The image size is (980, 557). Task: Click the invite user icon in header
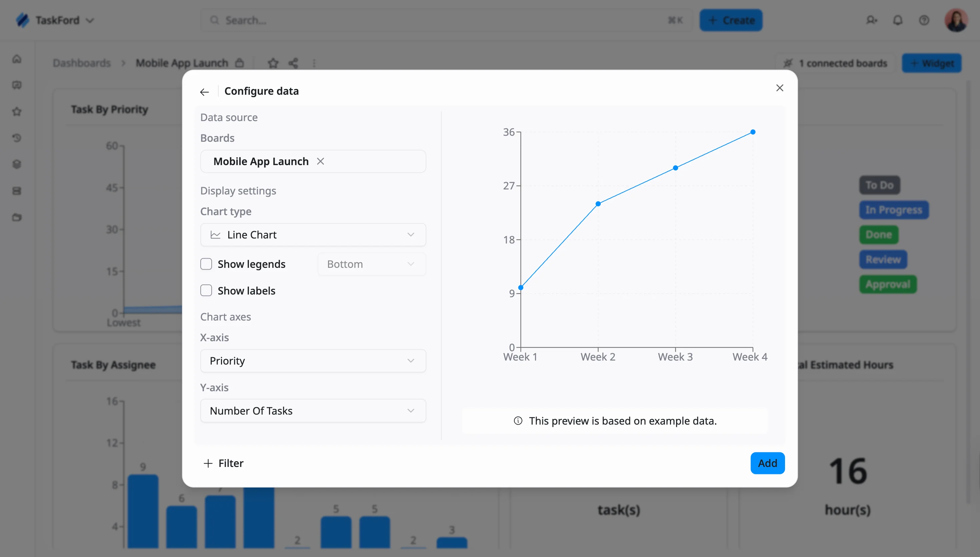[x=871, y=20]
